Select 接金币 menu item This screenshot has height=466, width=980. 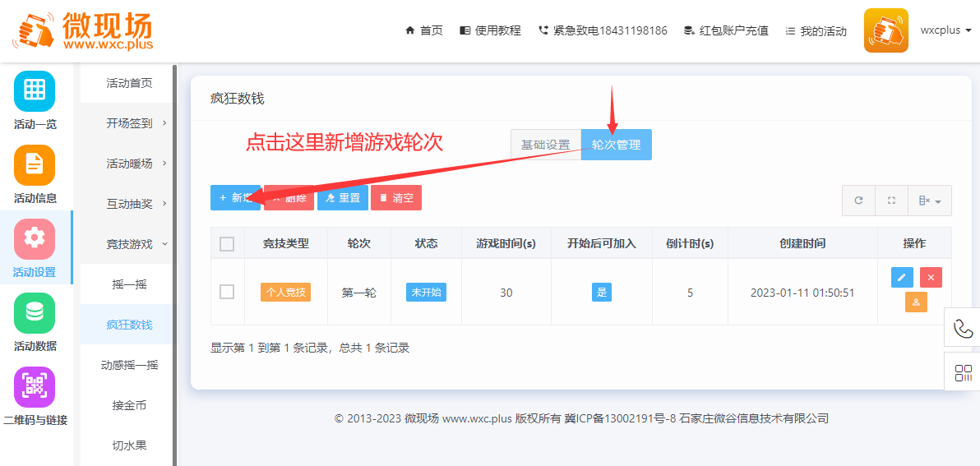coord(129,405)
